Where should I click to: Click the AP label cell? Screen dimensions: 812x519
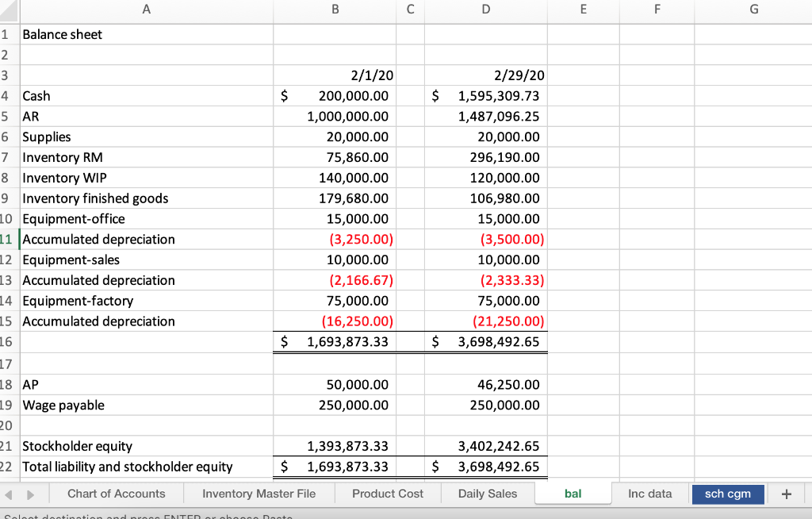(147, 385)
